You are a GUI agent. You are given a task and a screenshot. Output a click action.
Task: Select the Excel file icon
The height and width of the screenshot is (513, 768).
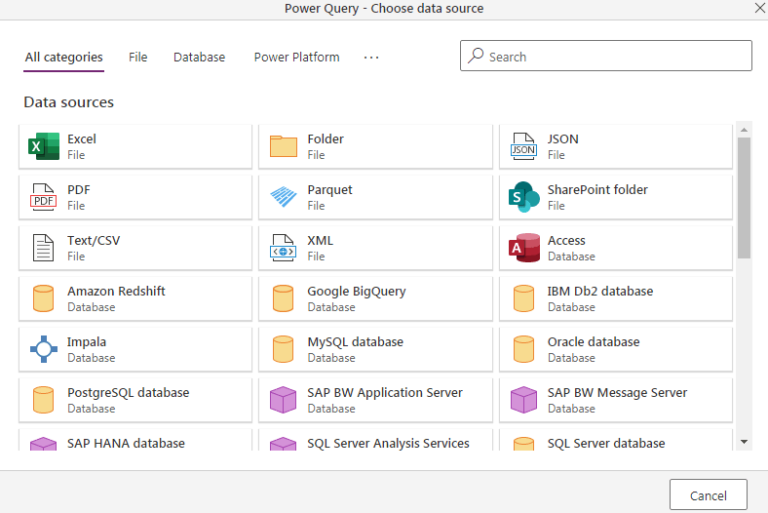point(44,146)
